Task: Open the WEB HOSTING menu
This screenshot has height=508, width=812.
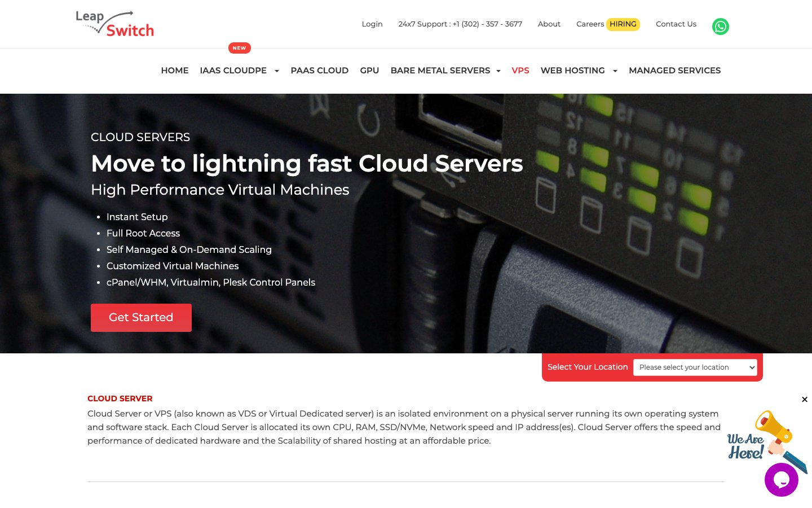Action: tap(572, 71)
